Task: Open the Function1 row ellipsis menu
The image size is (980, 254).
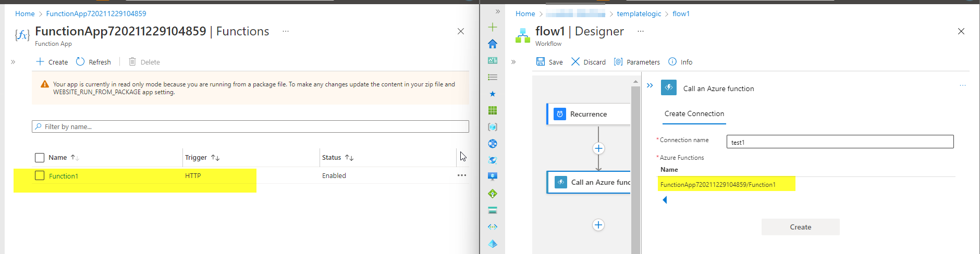Action: point(462,175)
